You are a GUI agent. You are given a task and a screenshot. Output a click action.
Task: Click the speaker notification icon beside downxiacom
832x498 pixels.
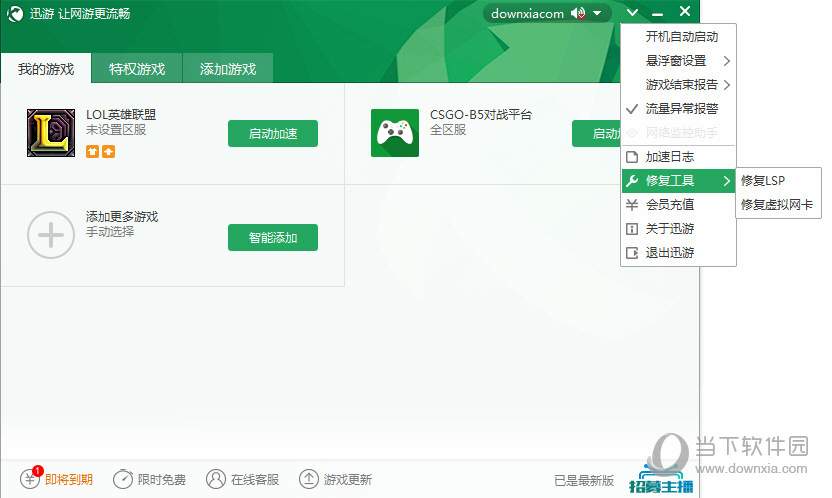tap(578, 13)
